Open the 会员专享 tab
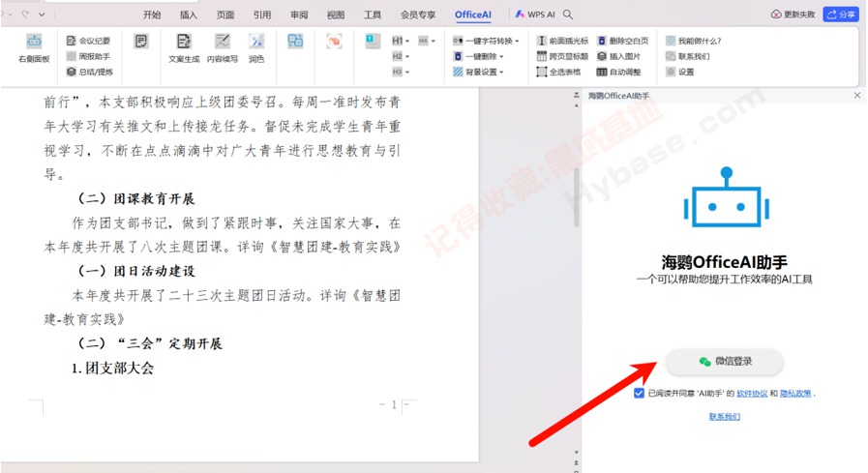The width and height of the screenshot is (868, 473). click(x=418, y=15)
